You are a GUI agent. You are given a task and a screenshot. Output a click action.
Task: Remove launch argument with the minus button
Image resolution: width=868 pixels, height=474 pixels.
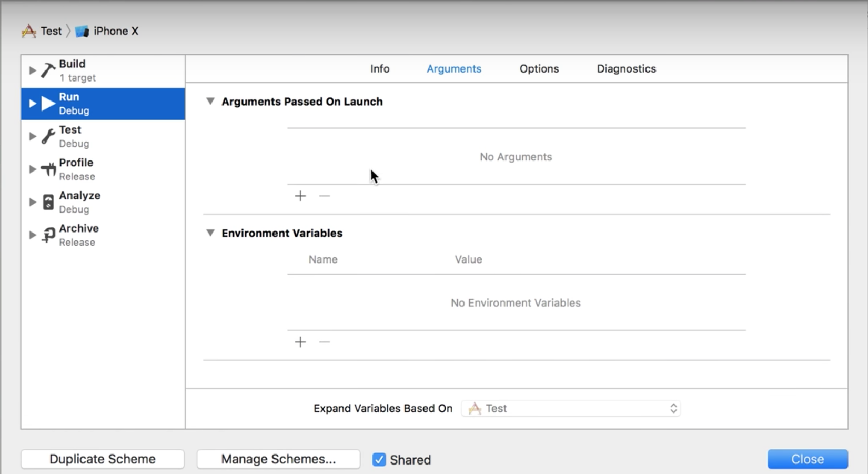coord(325,196)
